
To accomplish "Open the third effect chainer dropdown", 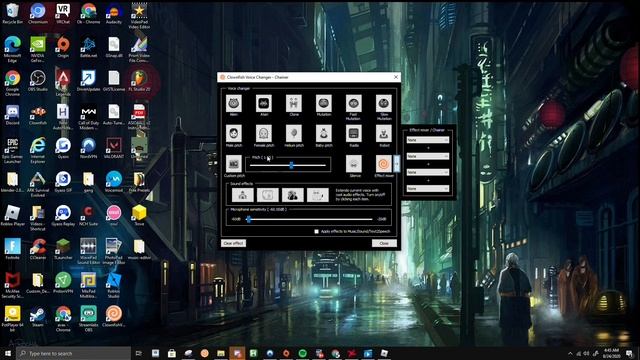I will tap(427, 172).
